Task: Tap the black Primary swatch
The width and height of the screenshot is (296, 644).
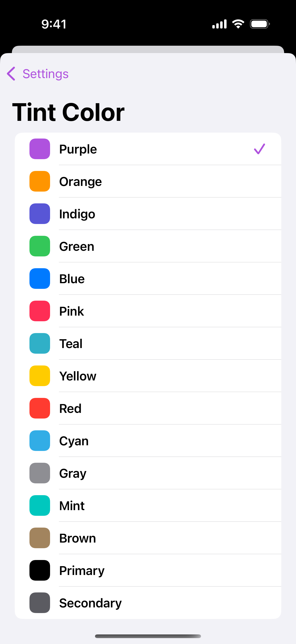Action: tap(40, 570)
